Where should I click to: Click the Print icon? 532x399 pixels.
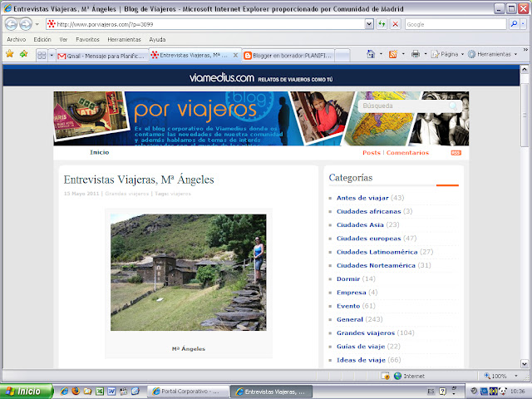416,54
